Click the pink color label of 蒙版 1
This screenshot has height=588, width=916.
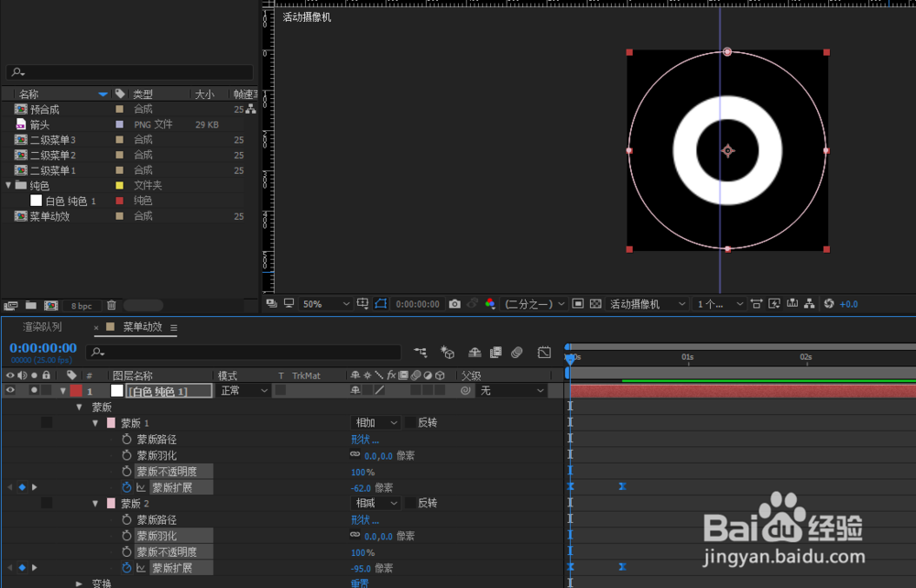(111, 422)
